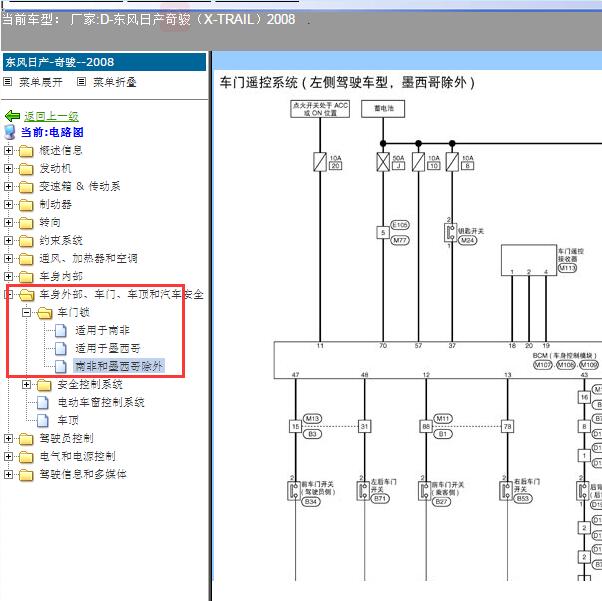The image size is (602, 601).
Task: Click the 电动车窗控制系统 document icon
Action: pos(44,403)
